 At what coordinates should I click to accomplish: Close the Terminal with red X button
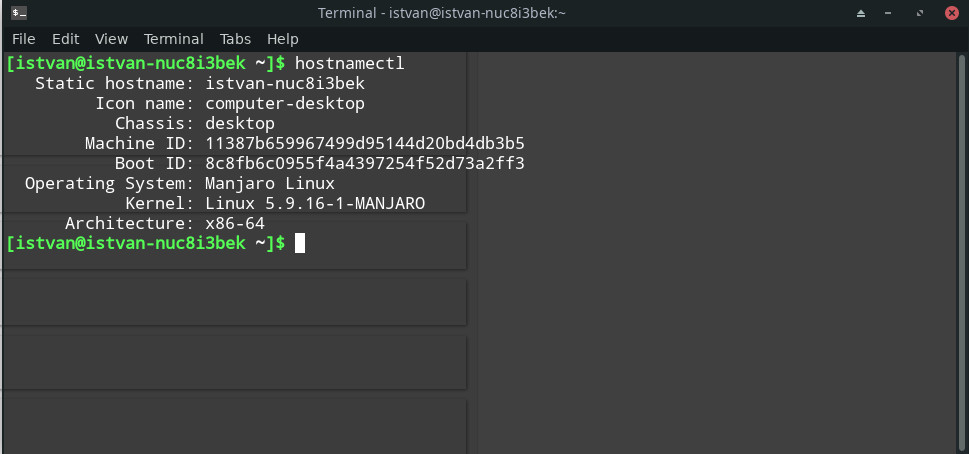point(949,13)
